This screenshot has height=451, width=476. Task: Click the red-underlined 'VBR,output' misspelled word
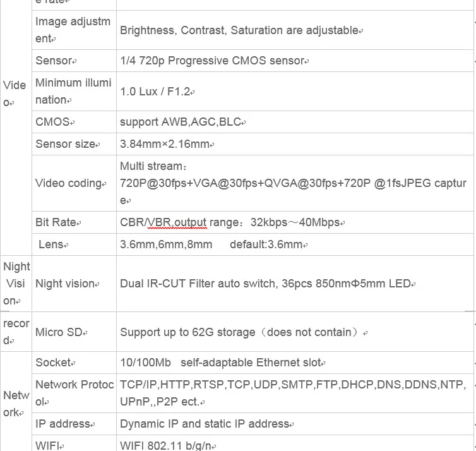point(177,222)
